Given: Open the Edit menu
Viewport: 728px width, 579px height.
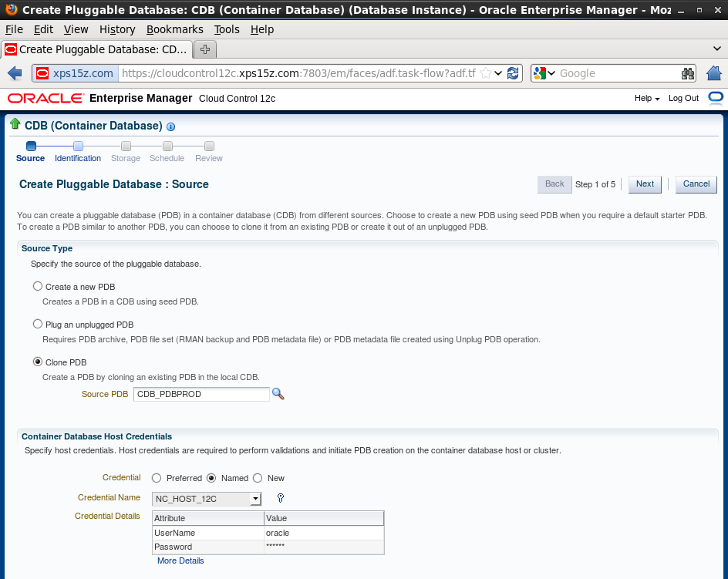Looking at the screenshot, I should pos(43,29).
